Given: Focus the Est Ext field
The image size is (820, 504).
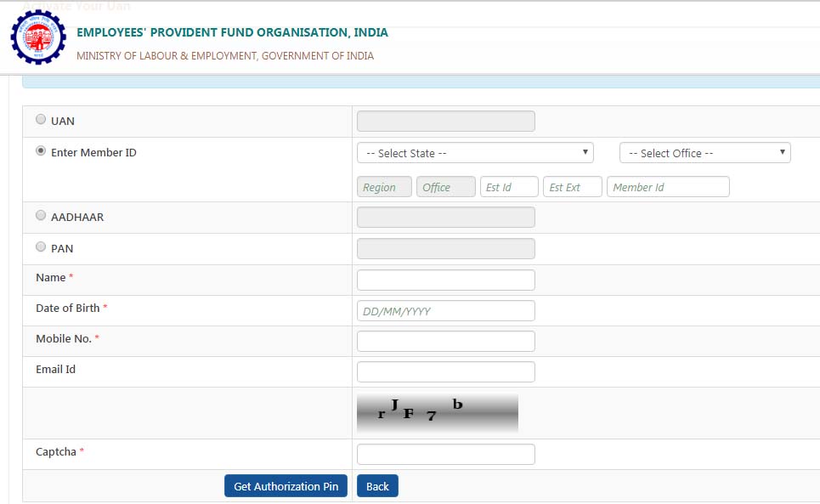Looking at the screenshot, I should 573,187.
